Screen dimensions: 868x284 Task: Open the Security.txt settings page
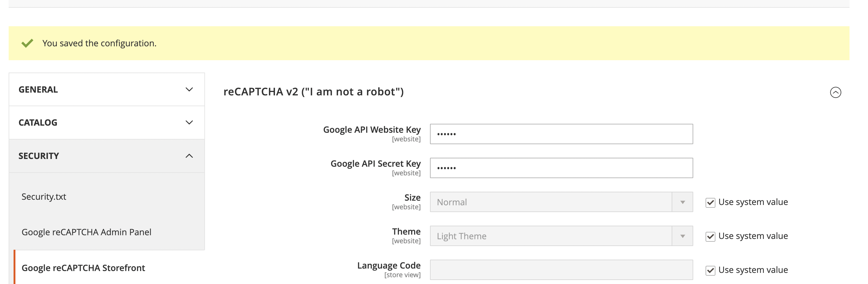[x=44, y=196]
